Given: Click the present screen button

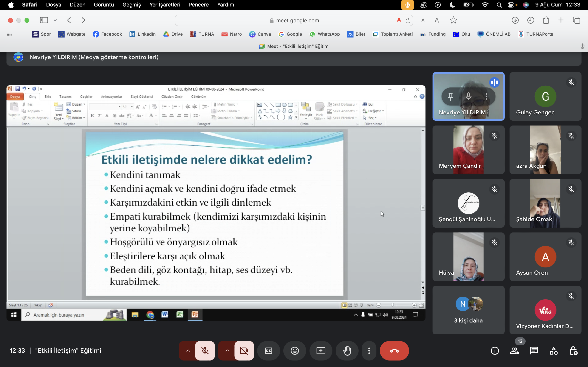Looking at the screenshot, I should (x=321, y=350).
